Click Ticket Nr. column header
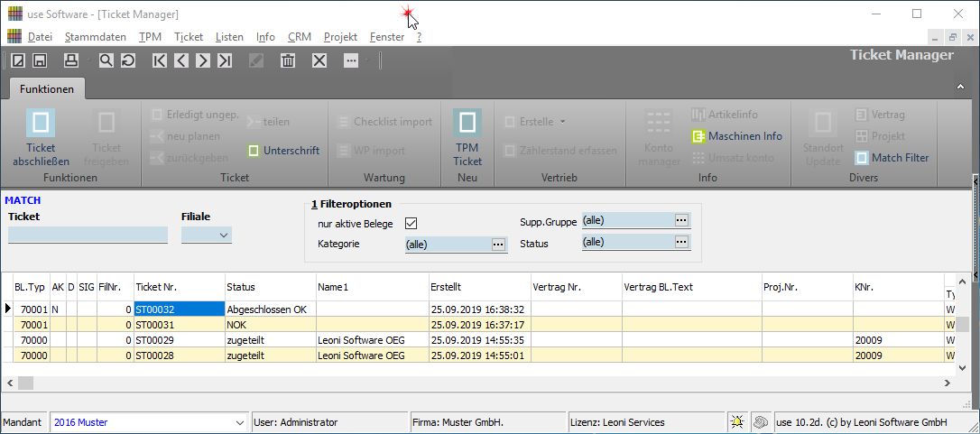The image size is (980, 434). [x=180, y=287]
